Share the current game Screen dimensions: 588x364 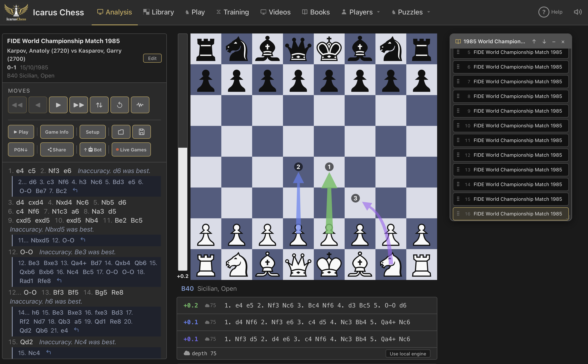pyautogui.click(x=57, y=150)
